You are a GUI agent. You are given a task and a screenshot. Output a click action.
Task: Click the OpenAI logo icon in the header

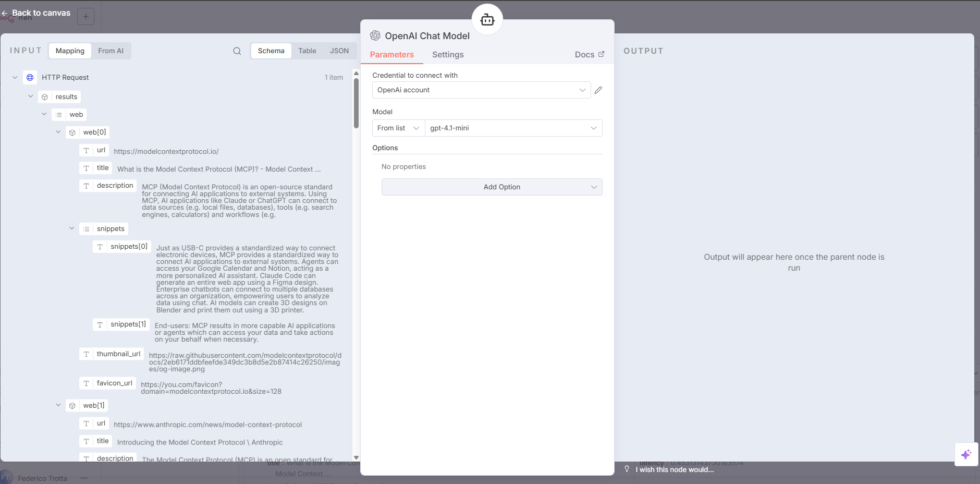375,35
